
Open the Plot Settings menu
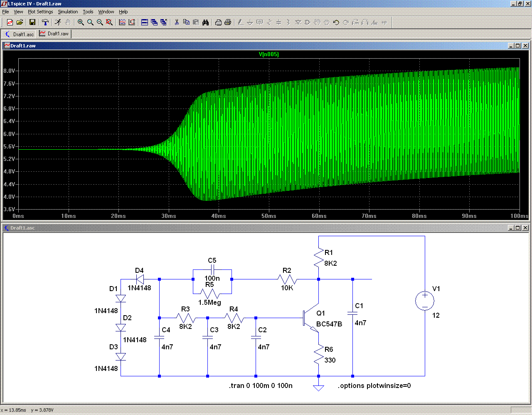tap(40, 12)
